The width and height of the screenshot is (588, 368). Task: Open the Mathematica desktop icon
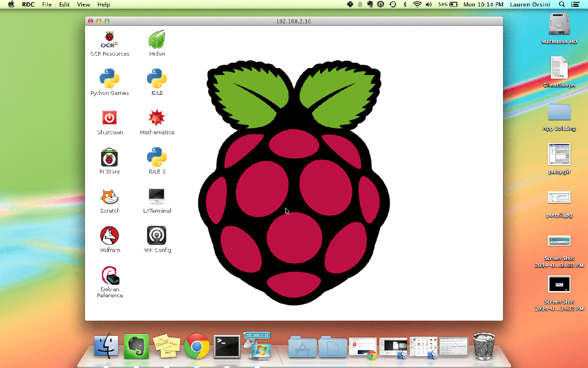click(x=157, y=118)
